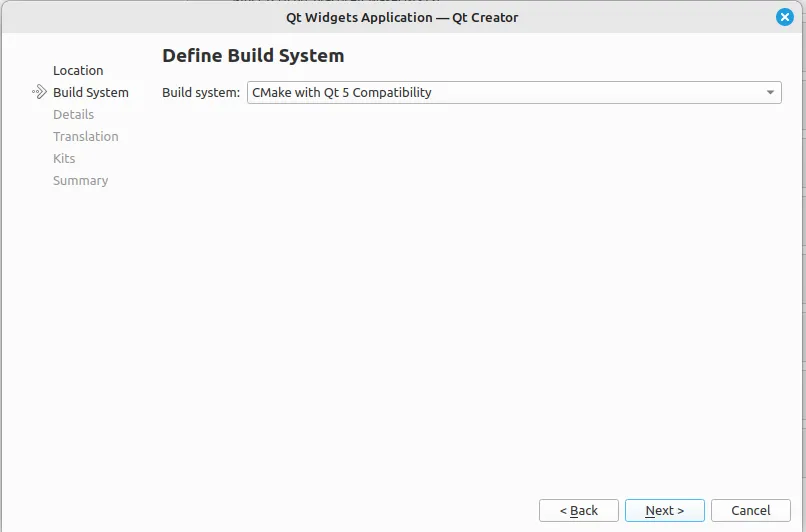
Task: Click the current-step arrow icon beside Build System
Action: (40, 92)
